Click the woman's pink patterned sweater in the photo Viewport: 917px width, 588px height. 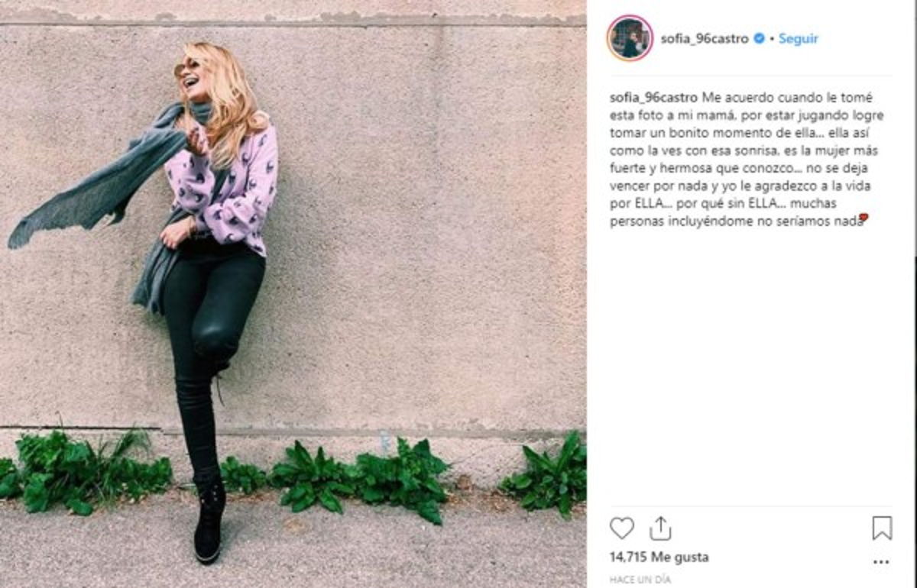(223, 187)
